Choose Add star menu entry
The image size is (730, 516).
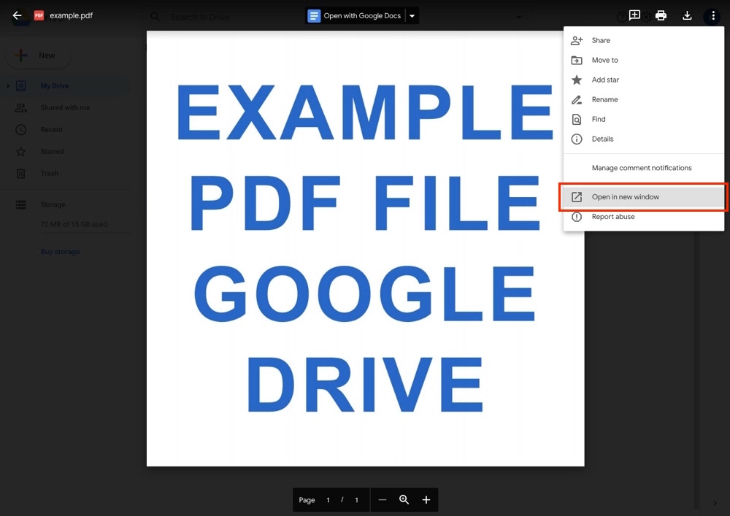coord(643,80)
